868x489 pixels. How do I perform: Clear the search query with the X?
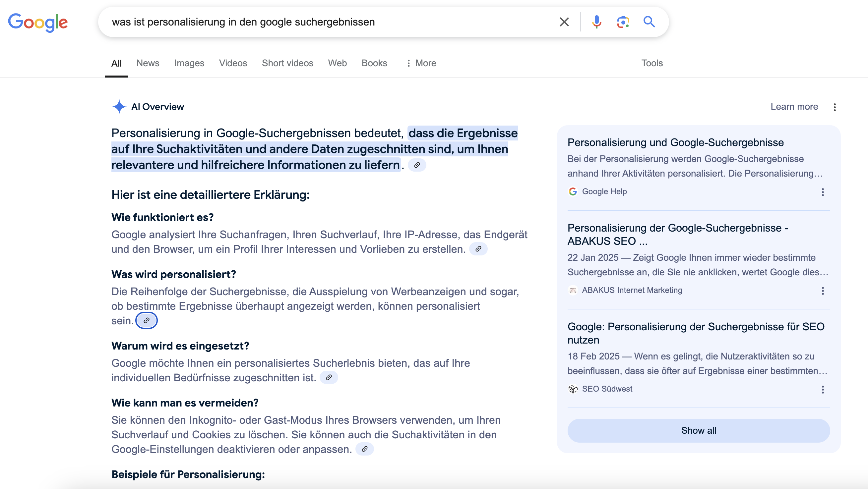click(x=564, y=22)
